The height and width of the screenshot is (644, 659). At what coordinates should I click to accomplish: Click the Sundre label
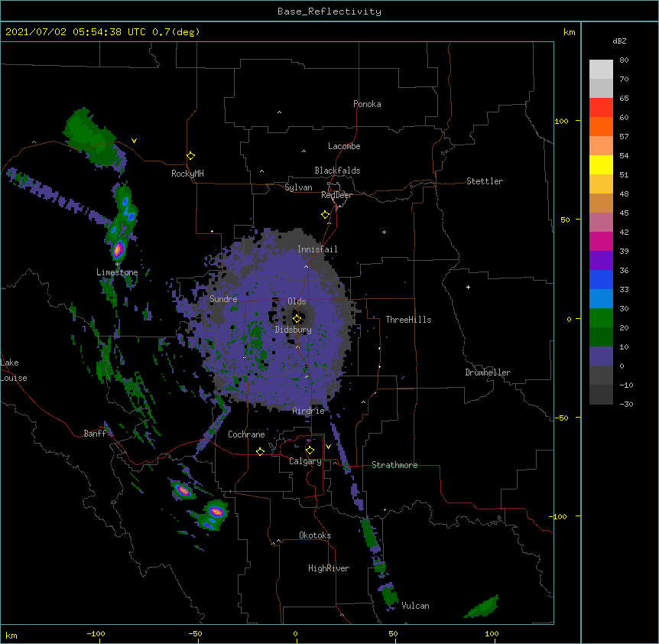pyautogui.click(x=223, y=299)
